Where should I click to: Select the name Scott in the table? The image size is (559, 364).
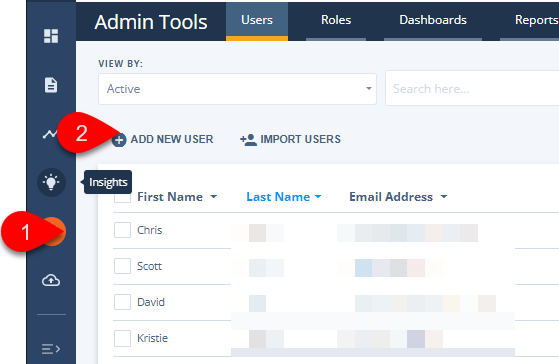[x=149, y=266]
